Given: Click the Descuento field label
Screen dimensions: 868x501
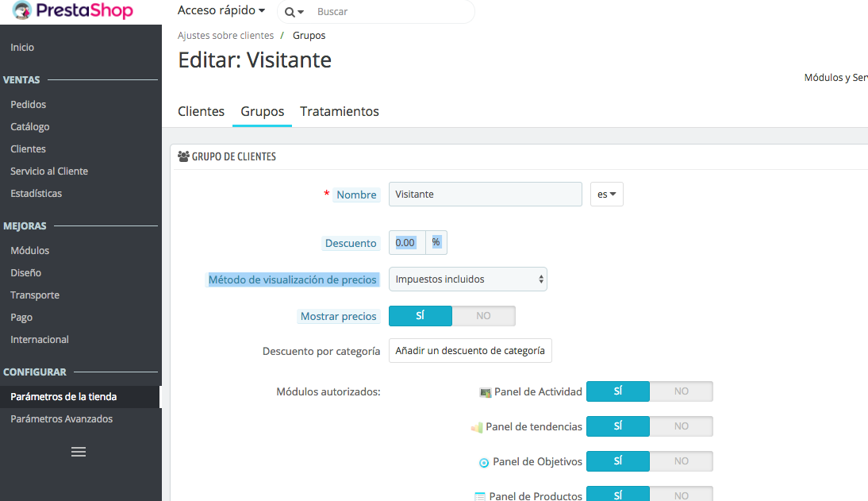Looking at the screenshot, I should point(351,243).
